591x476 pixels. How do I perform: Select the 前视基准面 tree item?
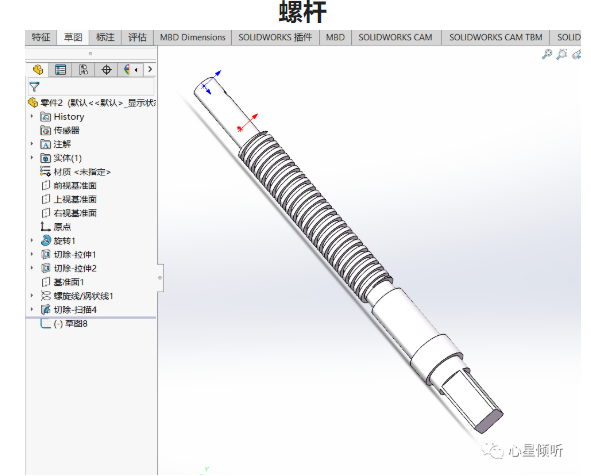click(x=69, y=185)
